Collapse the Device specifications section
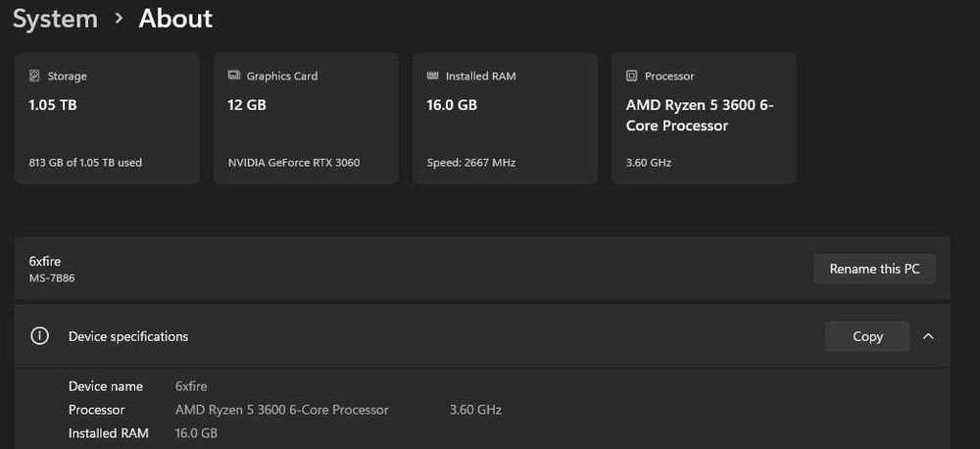The width and height of the screenshot is (980, 449). [x=928, y=336]
